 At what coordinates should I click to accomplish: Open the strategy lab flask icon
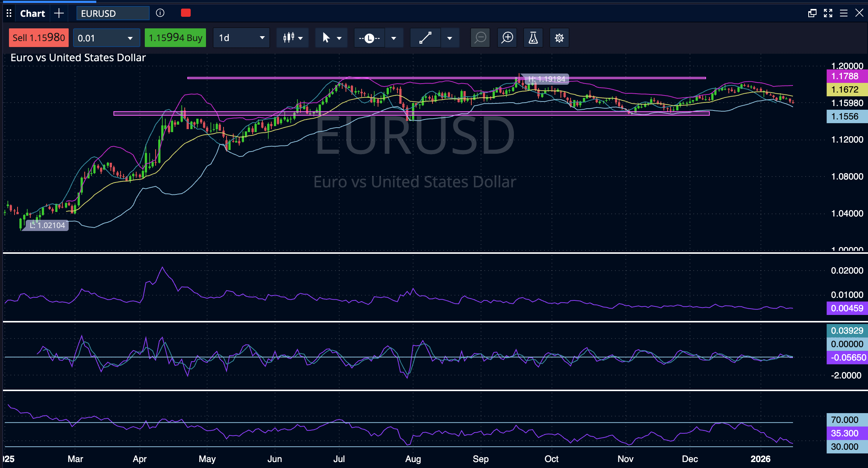[533, 37]
